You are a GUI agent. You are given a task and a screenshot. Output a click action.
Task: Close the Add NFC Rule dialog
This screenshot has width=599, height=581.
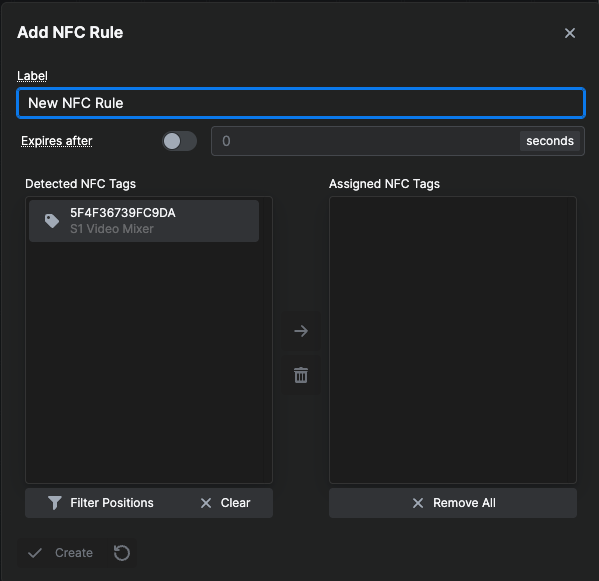coord(570,33)
